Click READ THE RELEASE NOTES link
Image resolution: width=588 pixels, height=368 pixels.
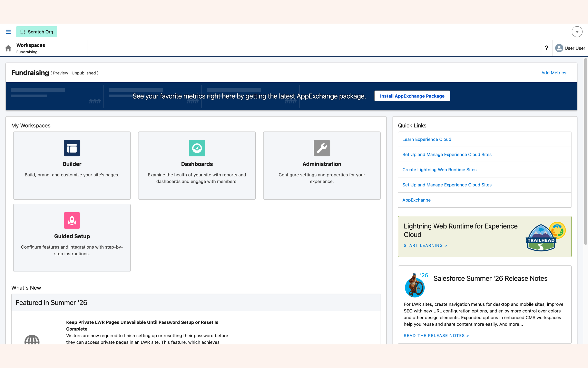(x=436, y=336)
